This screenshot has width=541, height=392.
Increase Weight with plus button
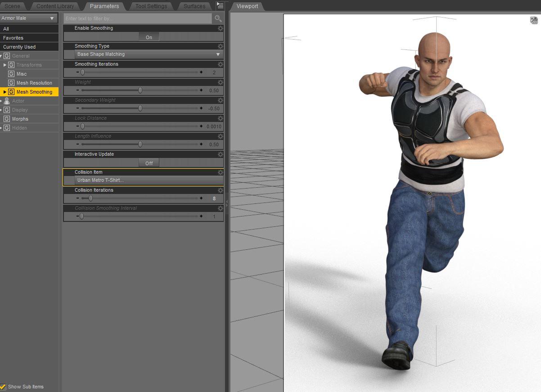[x=201, y=90]
